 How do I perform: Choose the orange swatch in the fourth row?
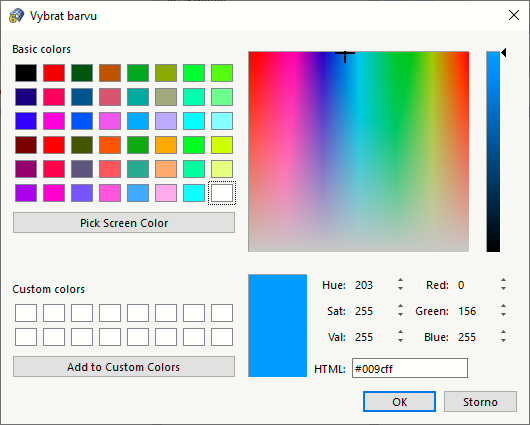pyautogui.click(x=166, y=145)
